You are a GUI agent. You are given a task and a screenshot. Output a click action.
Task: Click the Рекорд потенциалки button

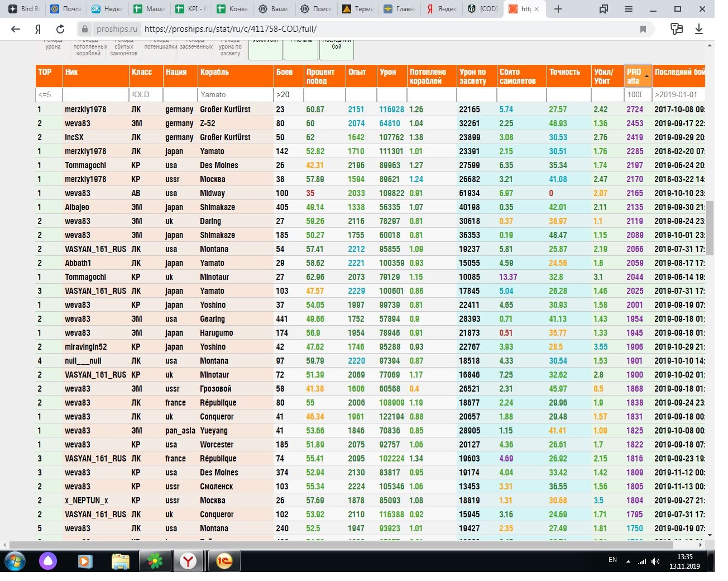[160, 49]
